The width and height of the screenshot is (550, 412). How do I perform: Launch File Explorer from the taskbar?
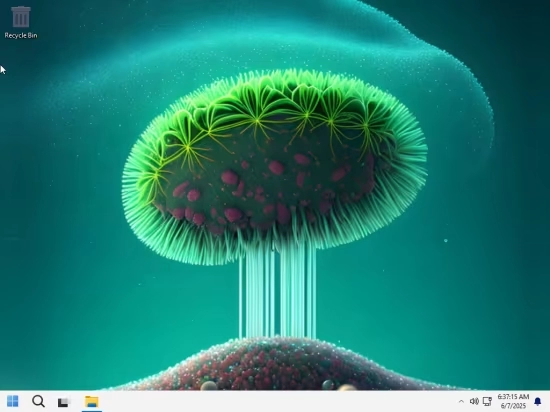point(92,401)
